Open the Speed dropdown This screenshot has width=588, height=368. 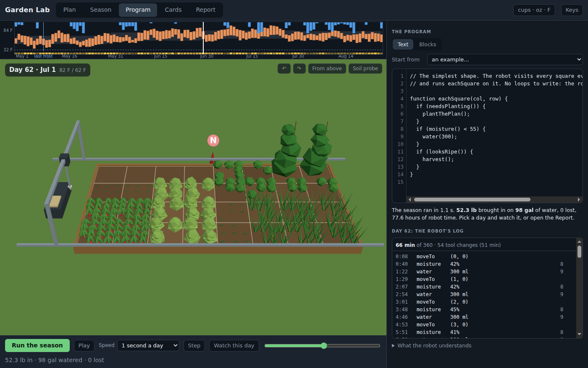tap(148, 345)
